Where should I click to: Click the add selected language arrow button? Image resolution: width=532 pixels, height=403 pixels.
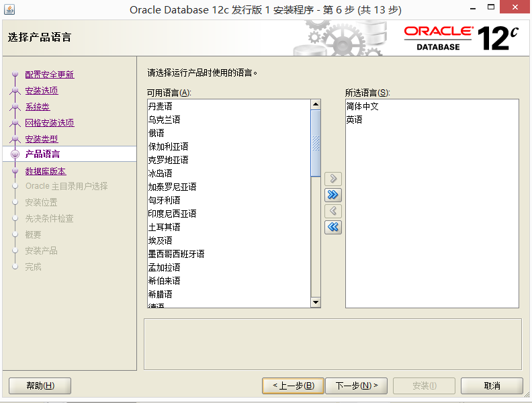point(333,179)
